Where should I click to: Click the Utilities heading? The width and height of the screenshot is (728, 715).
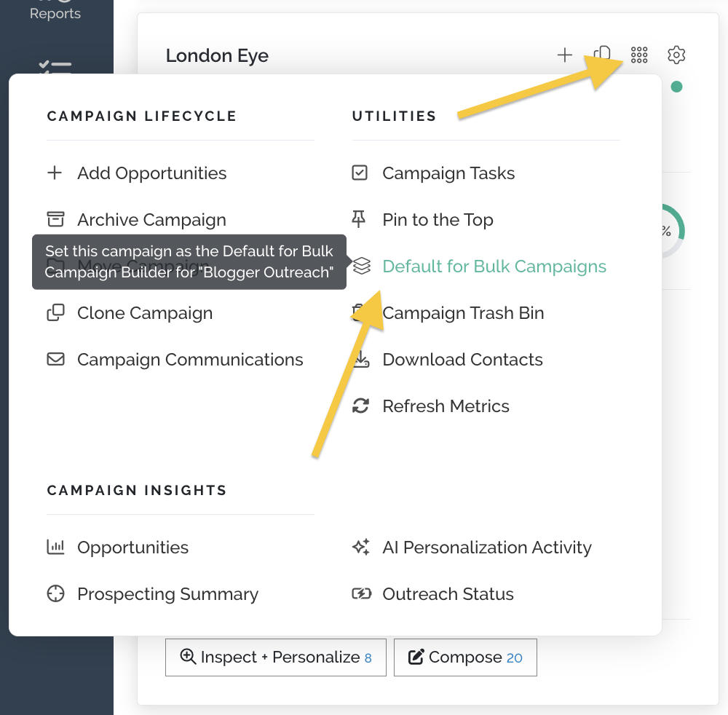[x=394, y=116]
